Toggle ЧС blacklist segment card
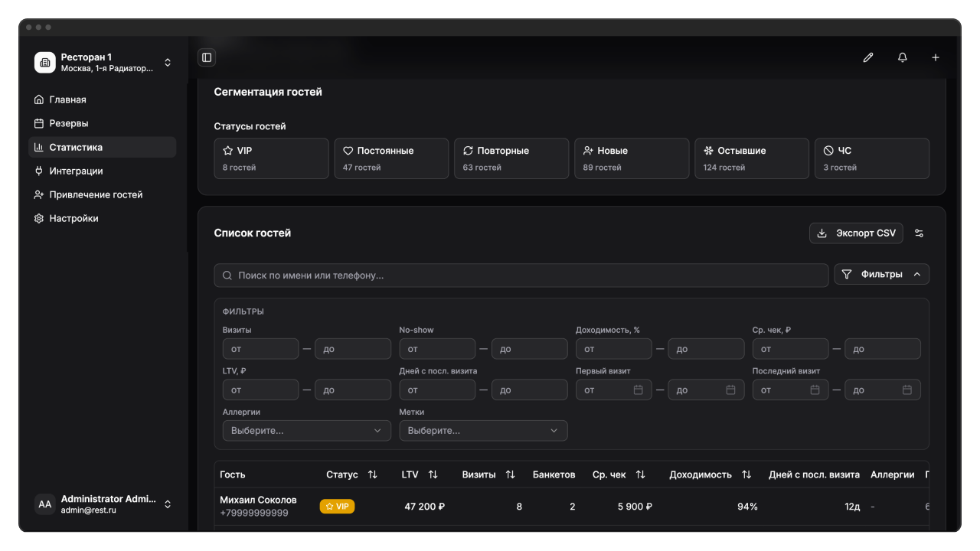The width and height of the screenshot is (980, 551). (x=871, y=158)
